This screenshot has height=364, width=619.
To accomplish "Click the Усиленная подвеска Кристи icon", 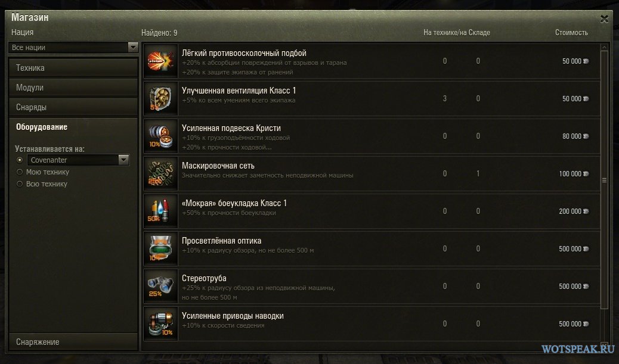I will pos(160,136).
